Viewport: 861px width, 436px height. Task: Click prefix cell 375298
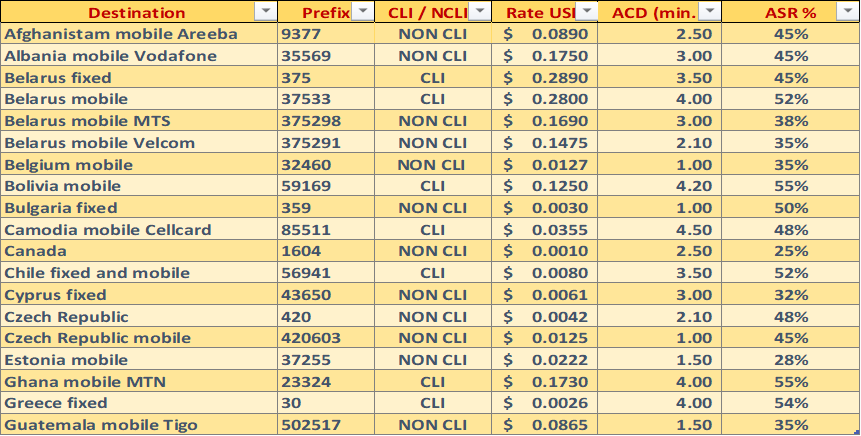tap(326, 121)
